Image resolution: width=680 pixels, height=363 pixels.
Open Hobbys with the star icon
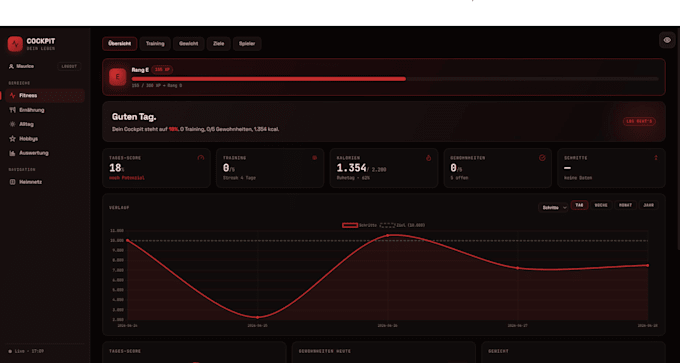click(12, 139)
